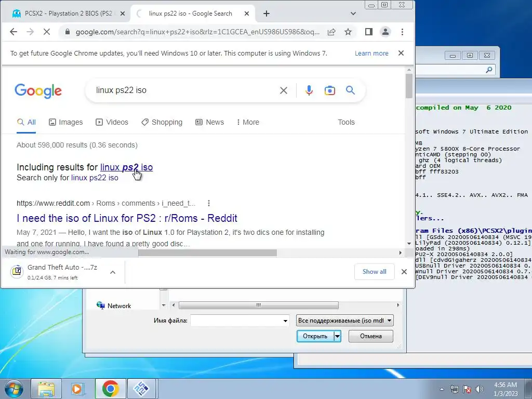
Task: Click Show all downloads
Action: click(374, 272)
